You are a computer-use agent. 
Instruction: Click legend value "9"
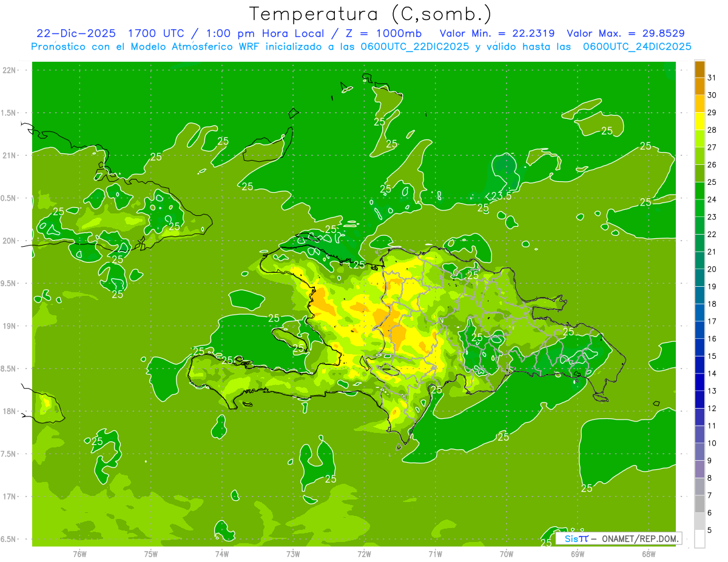[710, 461]
